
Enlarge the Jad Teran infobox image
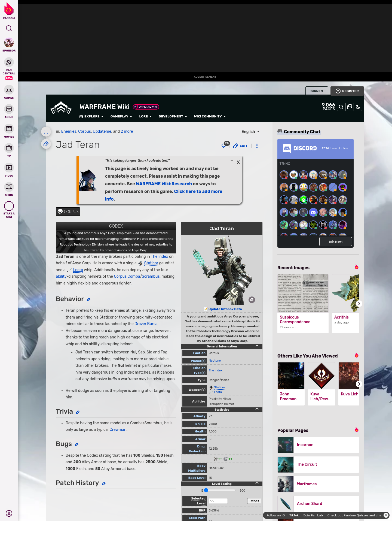click(x=252, y=300)
